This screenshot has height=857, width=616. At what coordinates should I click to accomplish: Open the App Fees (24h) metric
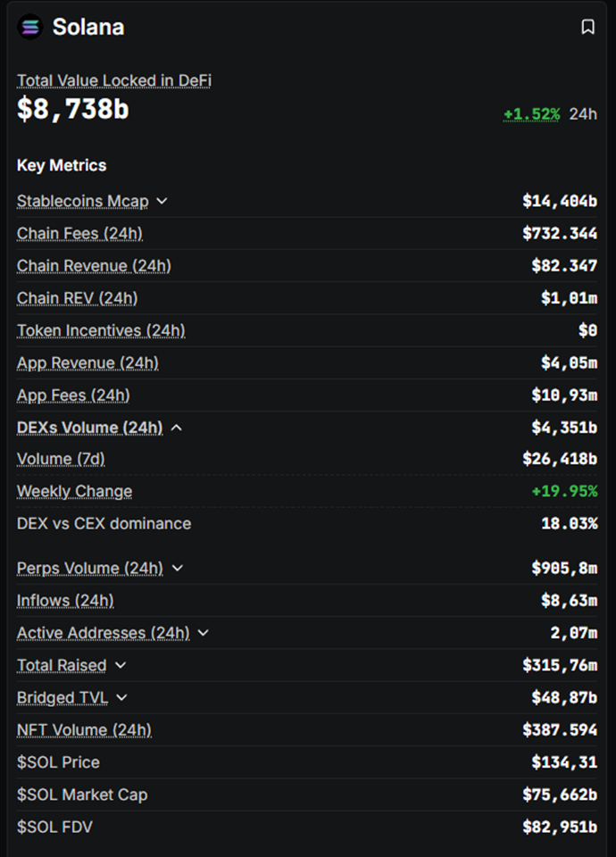click(73, 395)
